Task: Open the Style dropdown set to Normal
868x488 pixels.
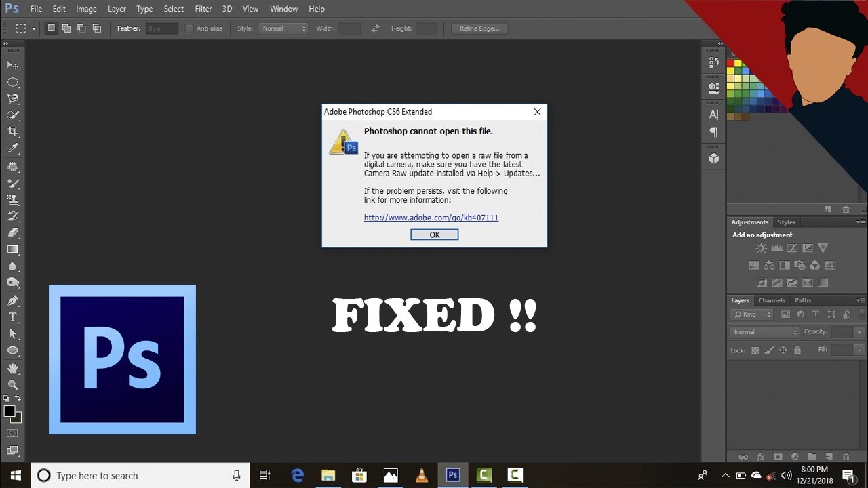Action: tap(283, 28)
